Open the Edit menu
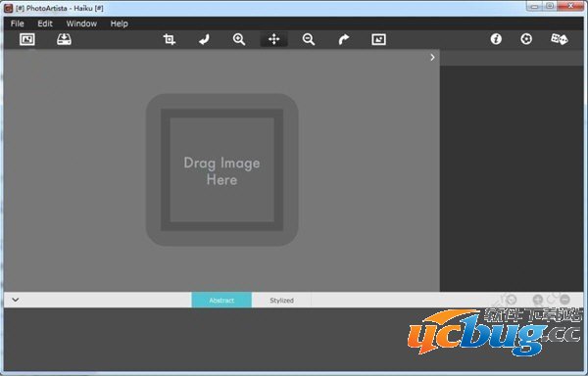Viewport: 588px width, 376px height. tap(45, 23)
